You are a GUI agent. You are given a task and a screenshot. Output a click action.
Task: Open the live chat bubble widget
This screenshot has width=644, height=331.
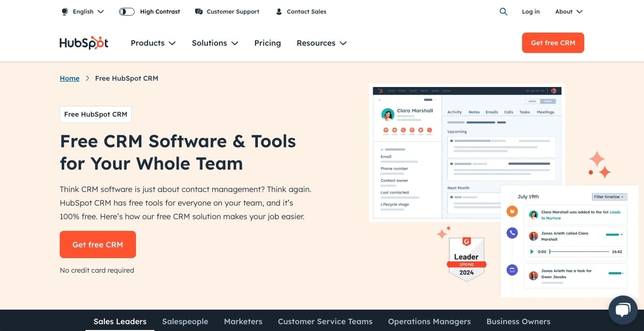tap(623, 310)
